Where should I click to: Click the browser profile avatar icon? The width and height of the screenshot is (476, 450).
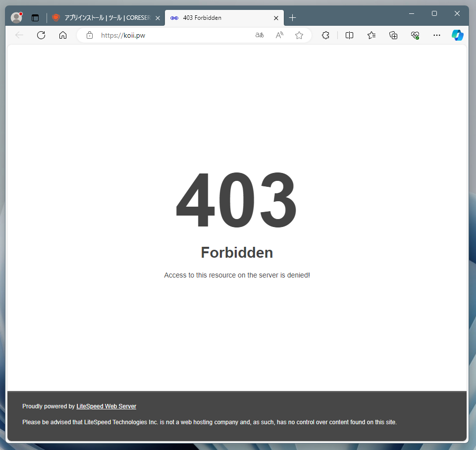[x=16, y=18]
